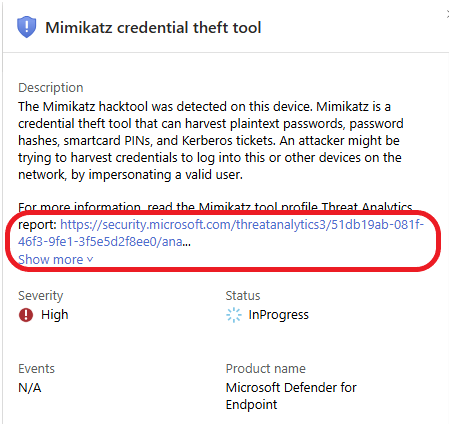Select the InProgress status text
Image resolution: width=459 pixels, height=424 pixels.
click(x=279, y=315)
